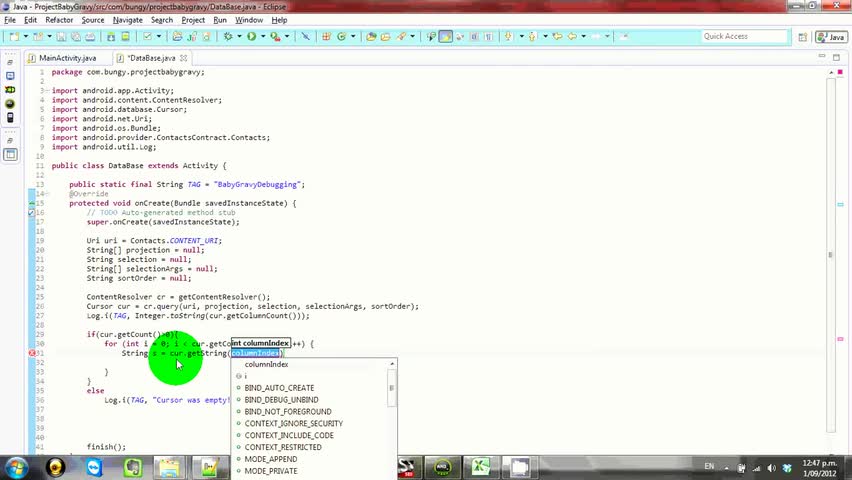Switch to the Java perspective button

point(831,37)
